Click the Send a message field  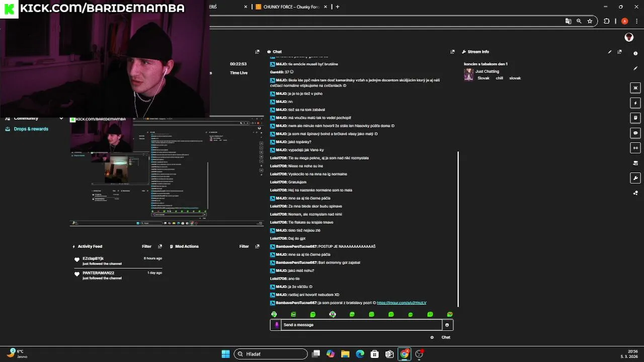[362, 325]
